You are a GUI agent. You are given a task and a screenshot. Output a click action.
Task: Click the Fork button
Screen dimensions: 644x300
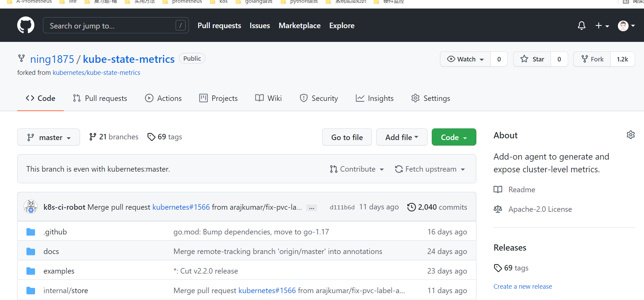pyautogui.click(x=592, y=59)
